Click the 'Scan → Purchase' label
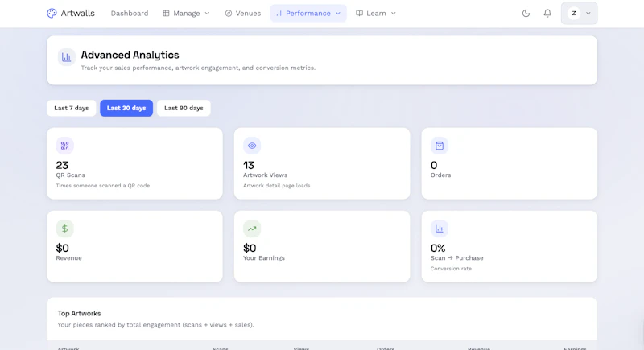 click(x=456, y=257)
